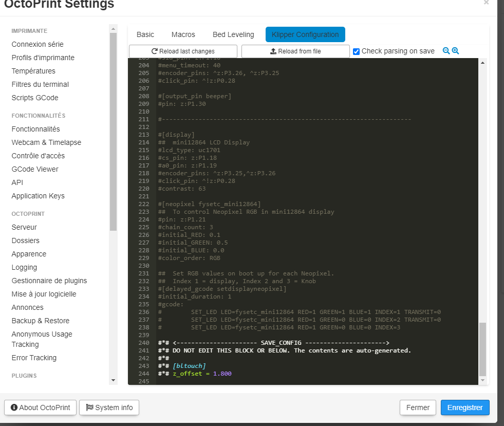Switch to the Basic tab
This screenshot has height=426, width=504.
pos(145,34)
